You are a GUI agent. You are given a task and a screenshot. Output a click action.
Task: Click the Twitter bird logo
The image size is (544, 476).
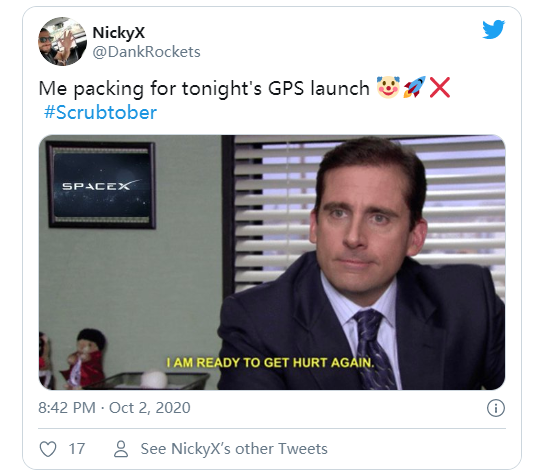tap(493, 29)
